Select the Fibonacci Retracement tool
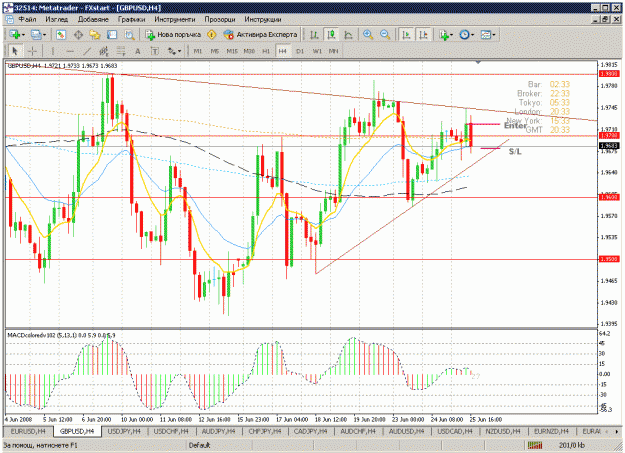Screen dimensions: 625x453 pyautogui.click(x=120, y=51)
